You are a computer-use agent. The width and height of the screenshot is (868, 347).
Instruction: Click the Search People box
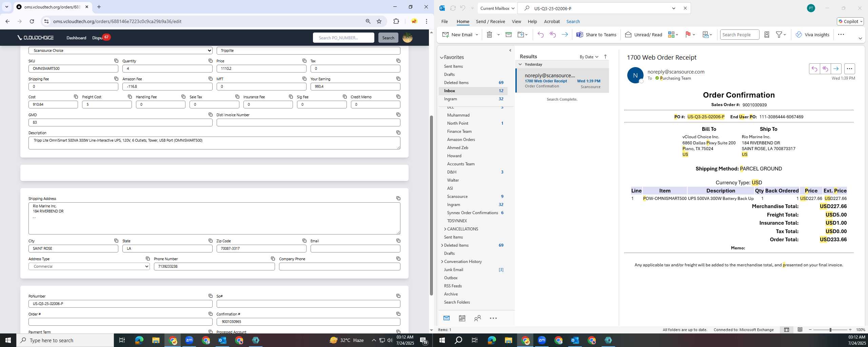739,35
